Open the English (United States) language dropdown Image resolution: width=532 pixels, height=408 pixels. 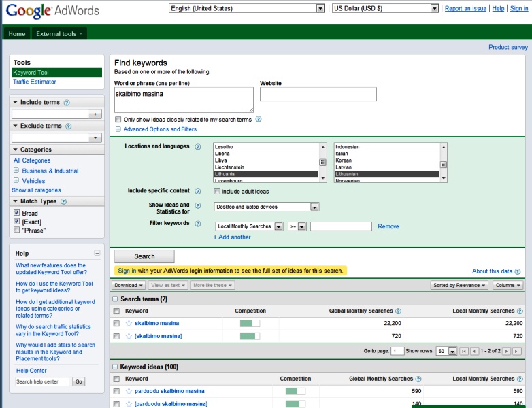247,8
